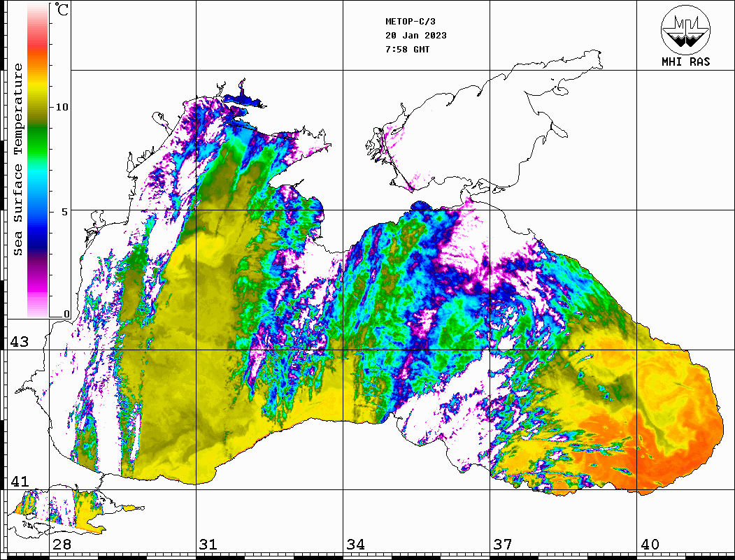Click the latitude label '41'

coord(19,482)
